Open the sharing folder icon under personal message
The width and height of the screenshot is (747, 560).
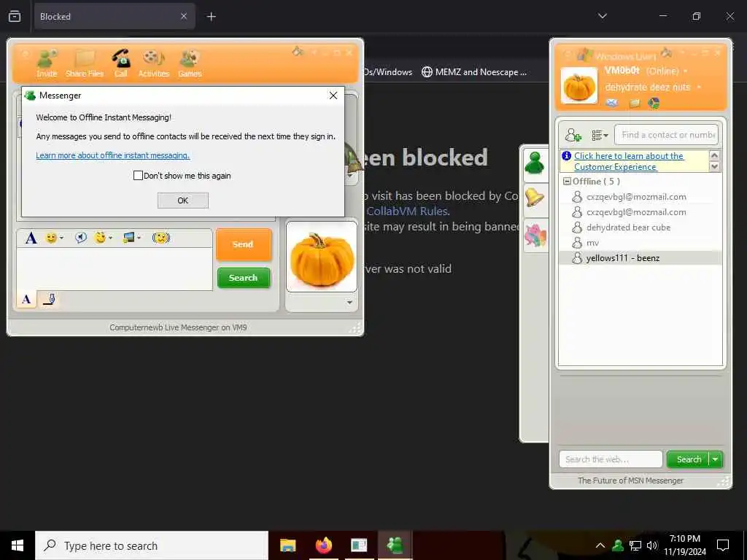click(635, 103)
